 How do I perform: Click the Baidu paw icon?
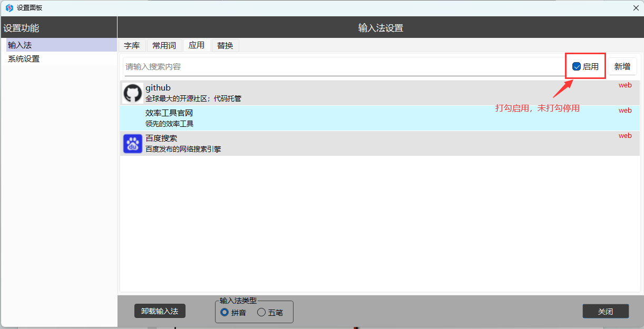133,144
